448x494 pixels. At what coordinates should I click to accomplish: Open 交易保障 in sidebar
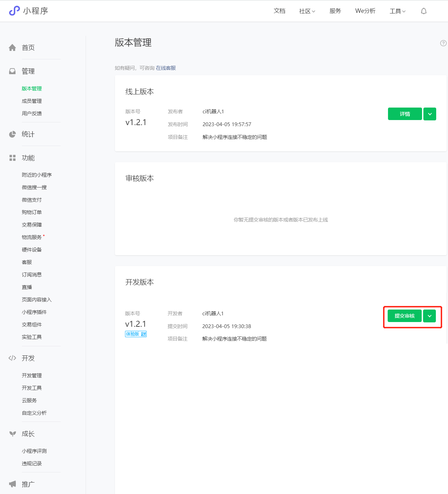(x=32, y=225)
